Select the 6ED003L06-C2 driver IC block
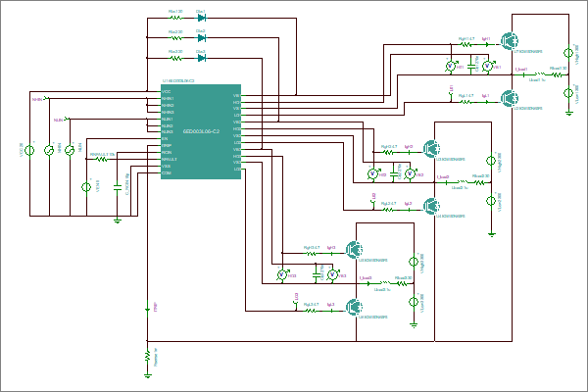 201,131
